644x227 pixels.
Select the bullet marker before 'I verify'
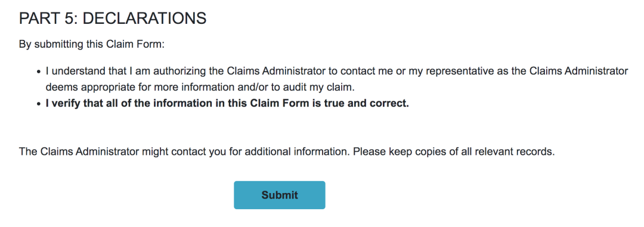tap(39, 104)
